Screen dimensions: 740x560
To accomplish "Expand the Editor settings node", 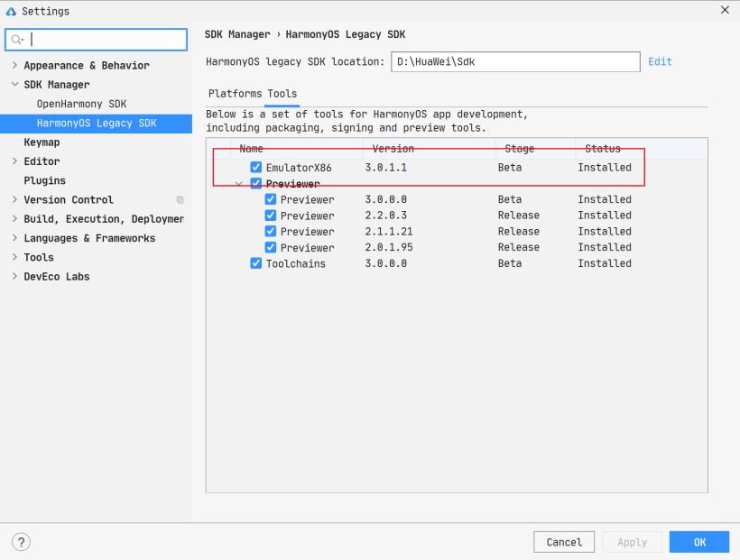I will (x=14, y=161).
